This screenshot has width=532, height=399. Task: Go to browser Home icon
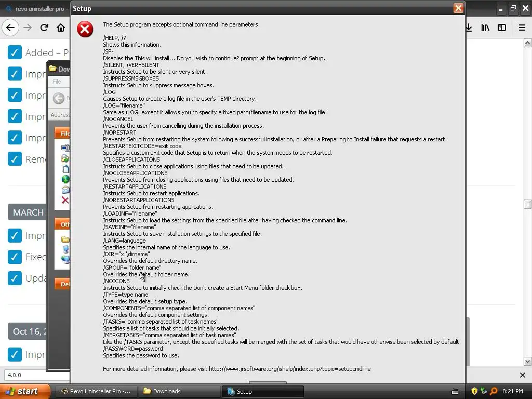61,28
